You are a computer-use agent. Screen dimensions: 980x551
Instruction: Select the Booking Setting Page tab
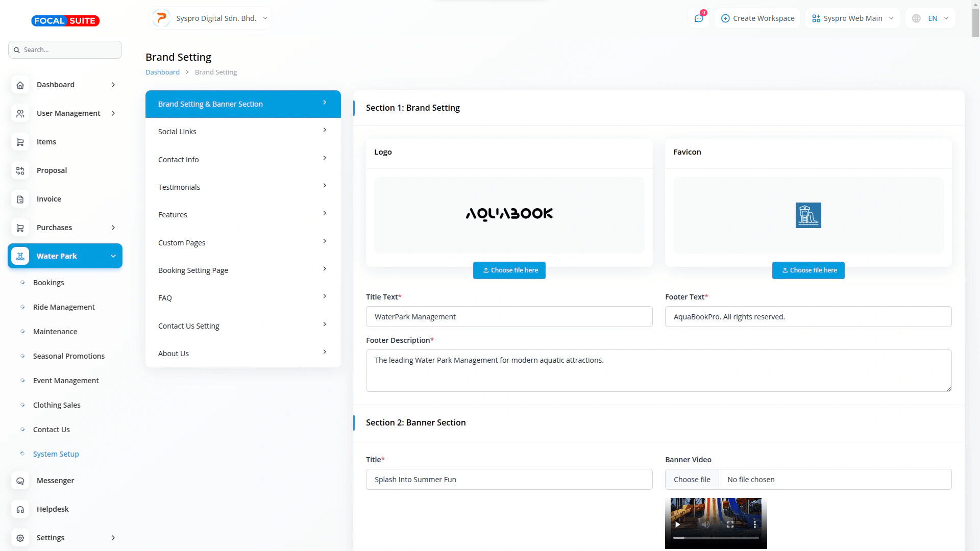point(243,270)
